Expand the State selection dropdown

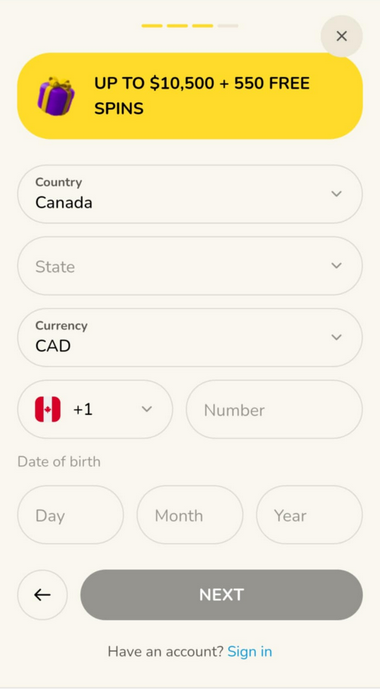[x=190, y=266]
